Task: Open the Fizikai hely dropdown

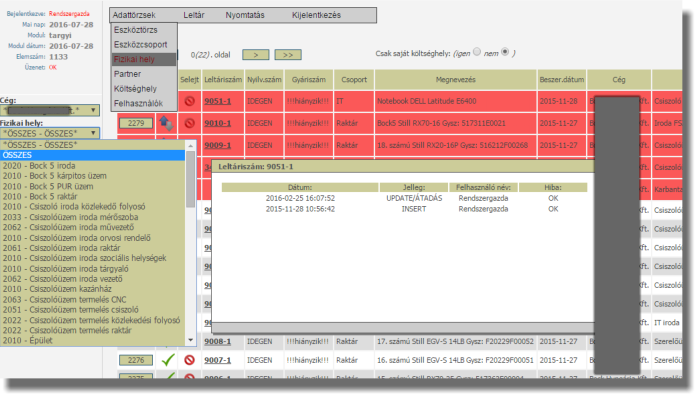Action: 50,133
